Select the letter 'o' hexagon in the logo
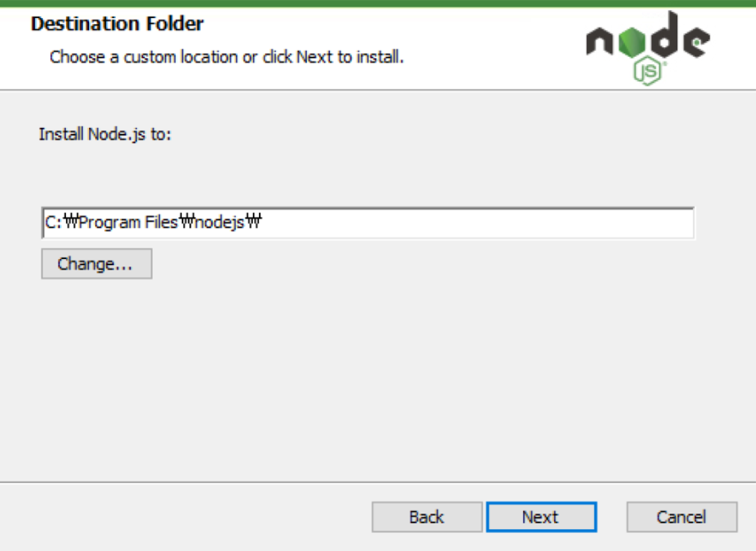Screen dimensions: 756x551 click(x=632, y=42)
